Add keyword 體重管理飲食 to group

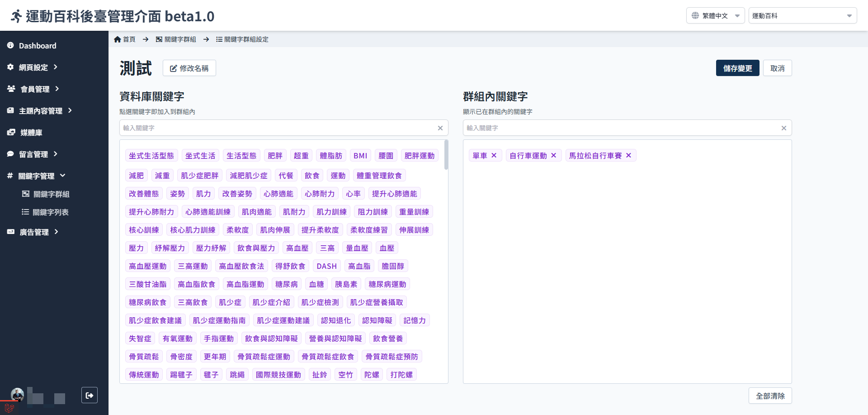(x=379, y=175)
